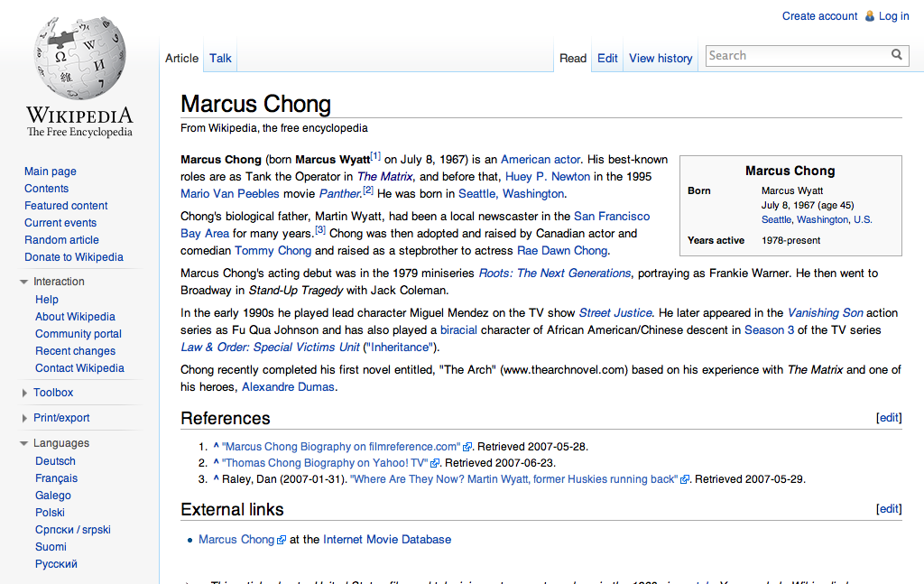
Task: Open the Season 3 link
Action: (769, 329)
